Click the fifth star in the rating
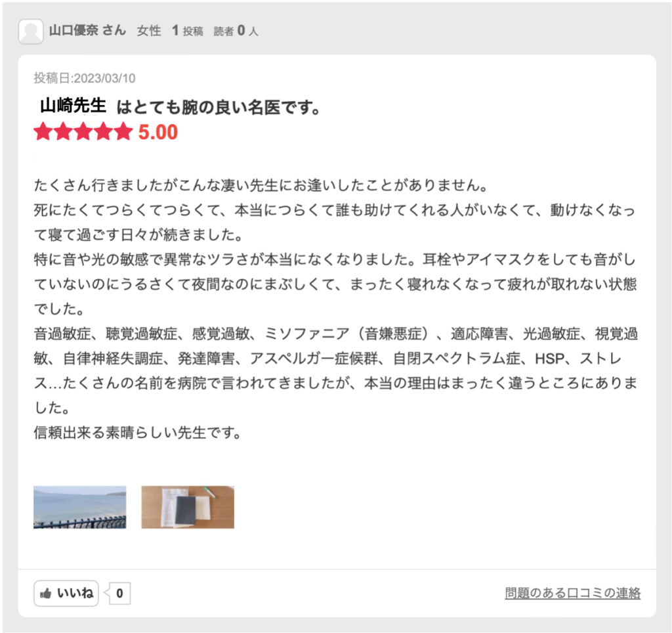 [x=123, y=132]
